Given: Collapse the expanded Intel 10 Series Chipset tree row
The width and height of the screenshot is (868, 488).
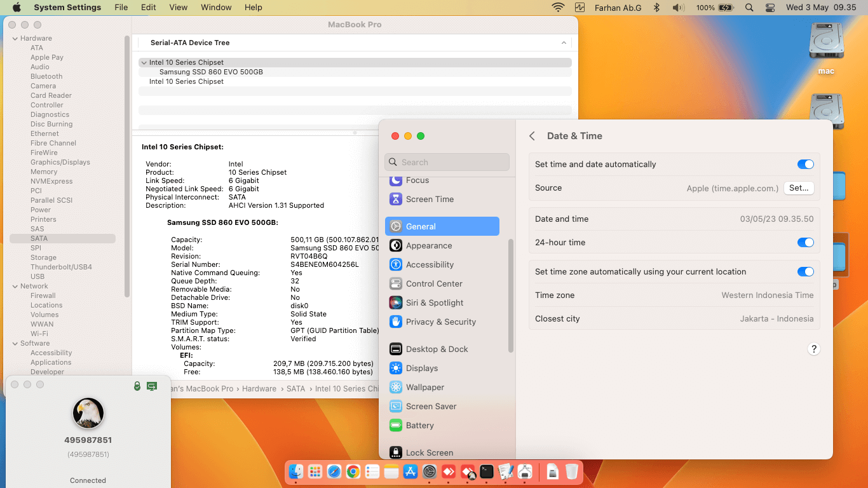Looking at the screenshot, I should (144, 62).
